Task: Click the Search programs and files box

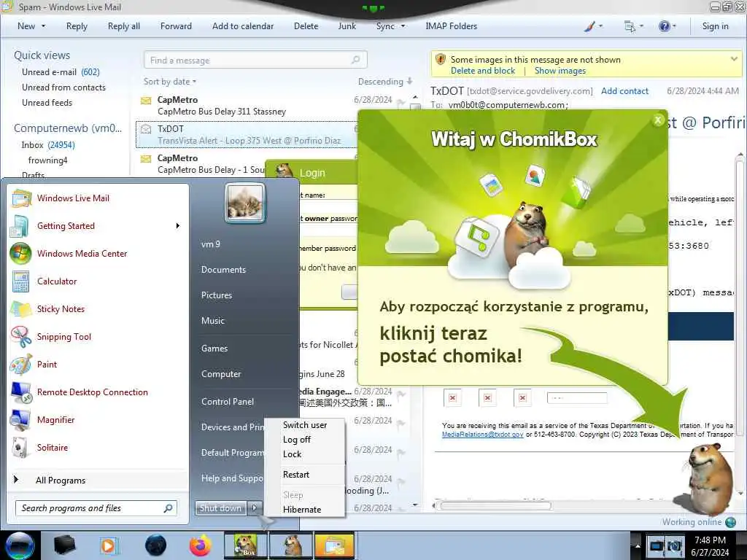Action: [96, 508]
